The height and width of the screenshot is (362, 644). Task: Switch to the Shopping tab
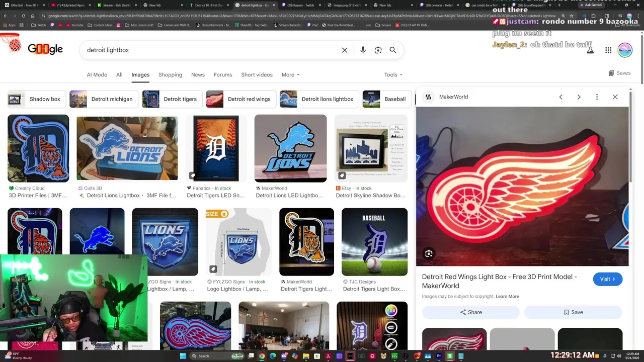[170, 75]
